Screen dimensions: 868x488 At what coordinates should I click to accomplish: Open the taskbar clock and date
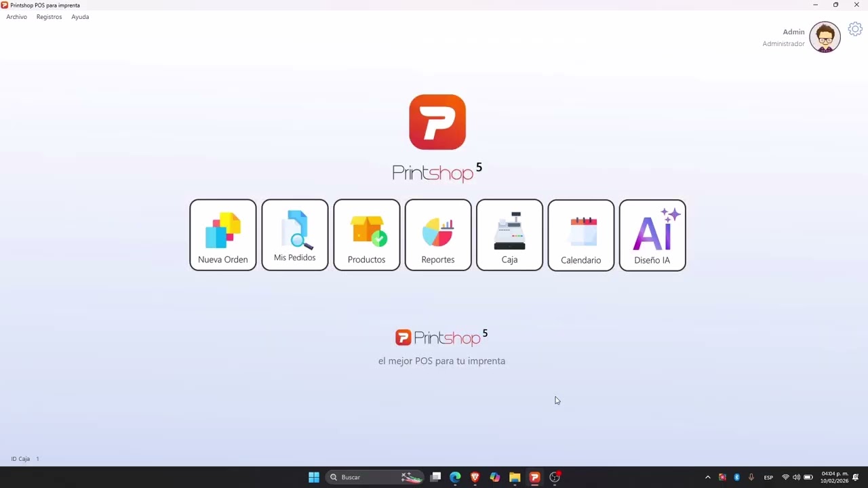(834, 477)
